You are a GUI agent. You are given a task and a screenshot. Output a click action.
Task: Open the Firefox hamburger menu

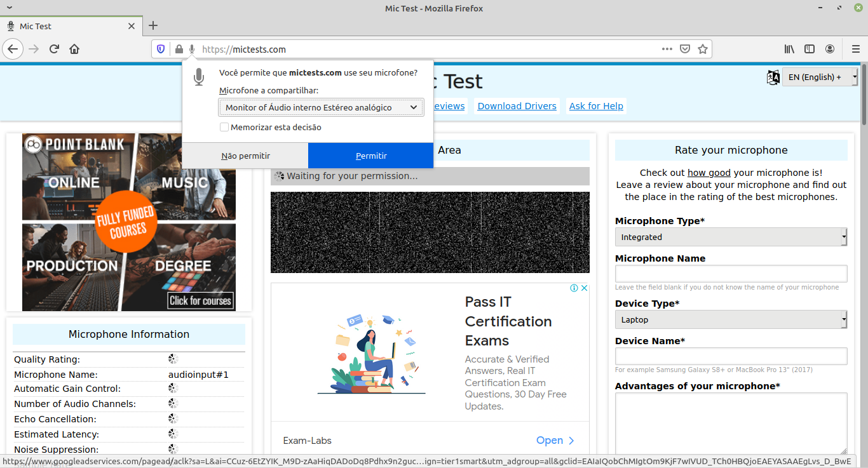pyautogui.click(x=855, y=49)
